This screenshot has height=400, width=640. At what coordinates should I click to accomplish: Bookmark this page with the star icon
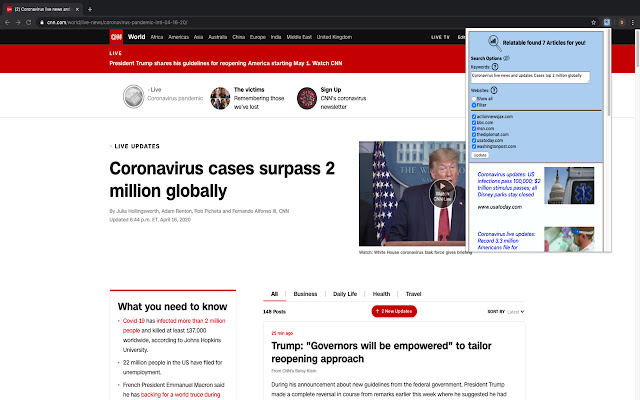coord(592,21)
